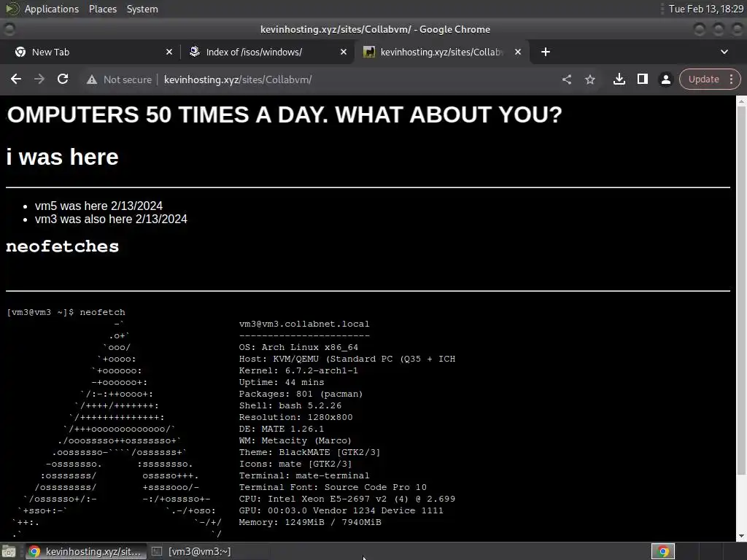
Task: Click the show desktop icon in bottom panel
Action: (x=9, y=551)
